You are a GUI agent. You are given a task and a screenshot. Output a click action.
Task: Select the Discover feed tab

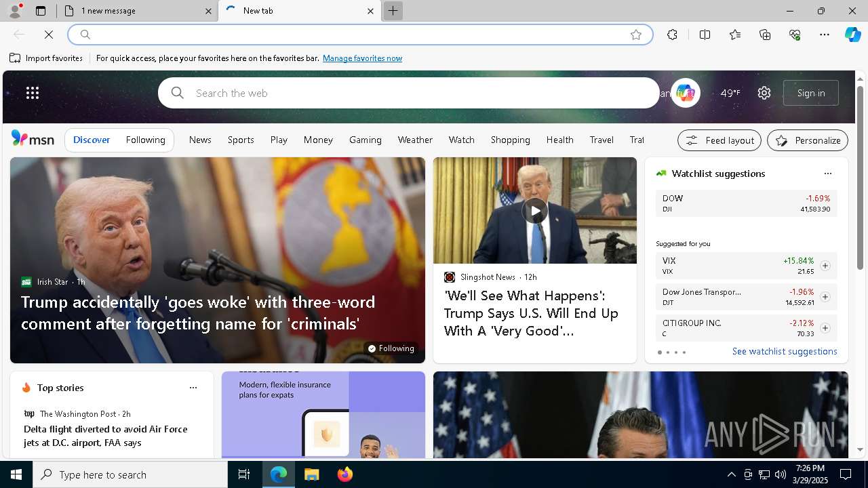92,140
